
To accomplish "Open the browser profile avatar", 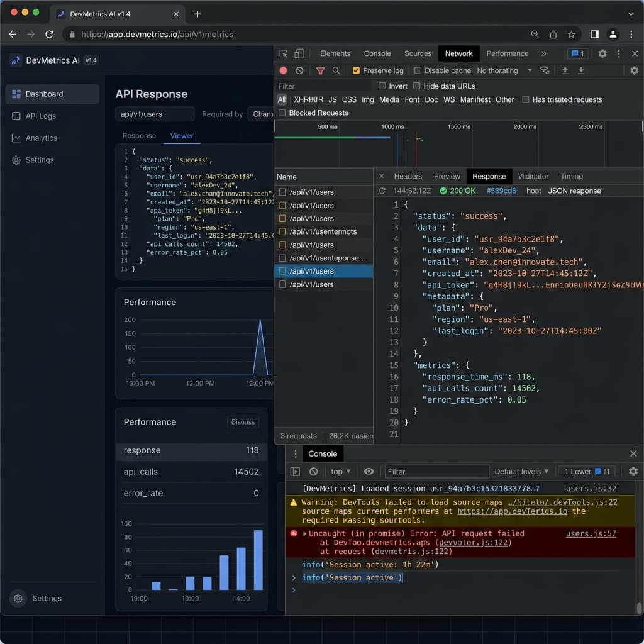I will tap(613, 35).
